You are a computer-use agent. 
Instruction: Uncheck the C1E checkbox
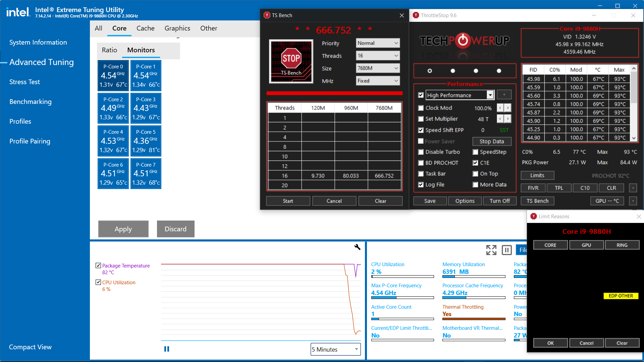coord(475,163)
